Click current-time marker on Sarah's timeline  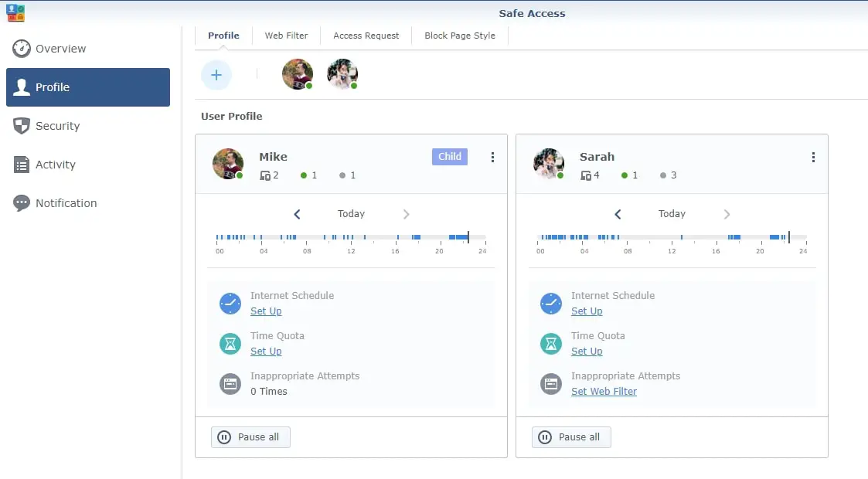pyautogui.click(x=789, y=237)
